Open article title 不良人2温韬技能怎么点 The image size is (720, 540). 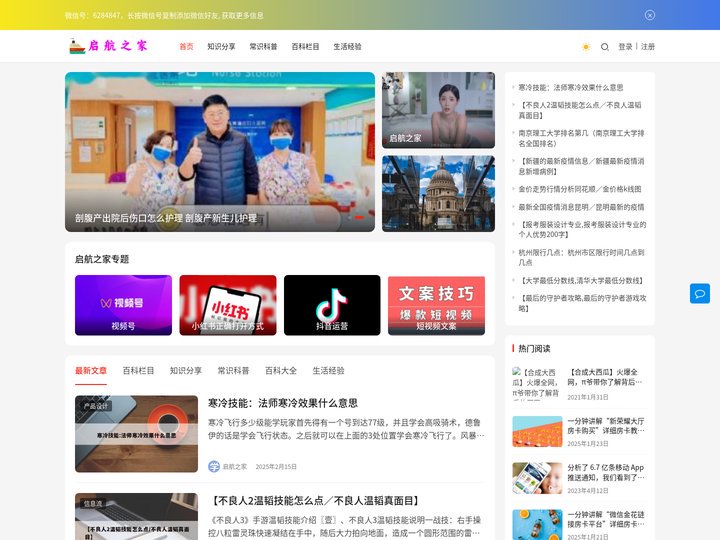pos(315,501)
